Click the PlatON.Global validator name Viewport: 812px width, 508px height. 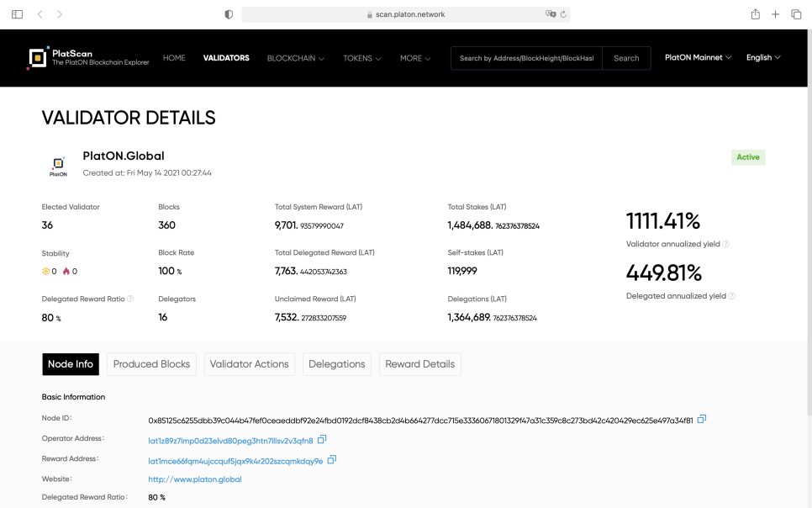point(124,156)
